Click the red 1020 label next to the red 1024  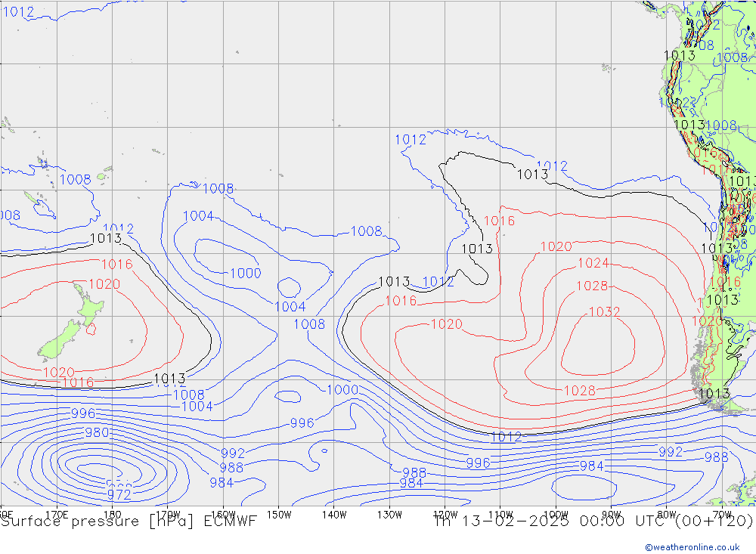tap(556, 247)
